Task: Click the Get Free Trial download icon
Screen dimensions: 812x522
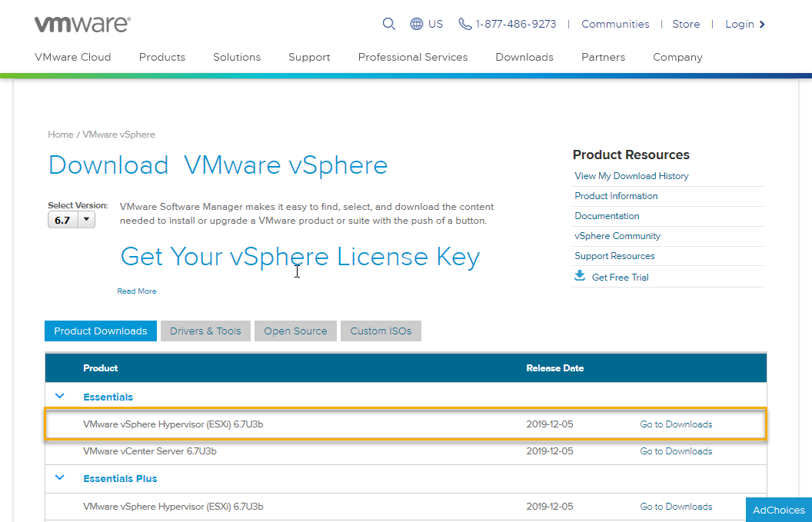Action: click(580, 275)
